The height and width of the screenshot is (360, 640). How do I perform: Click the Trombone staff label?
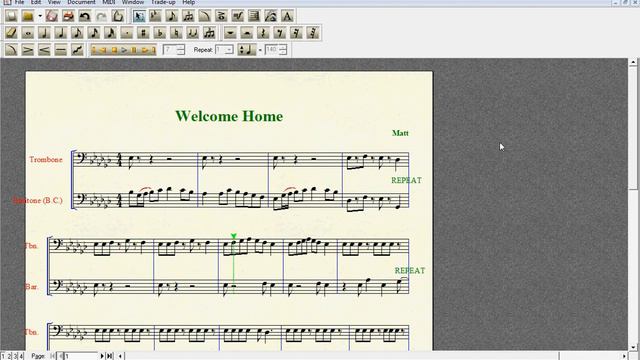pyautogui.click(x=46, y=160)
